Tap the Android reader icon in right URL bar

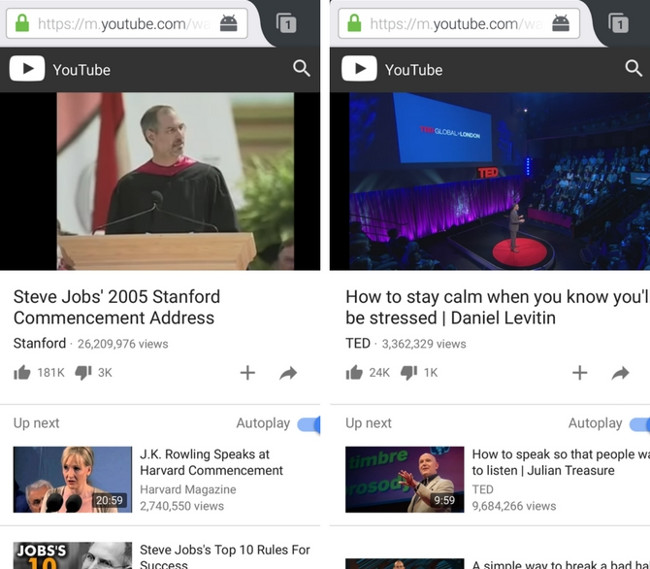click(x=560, y=23)
